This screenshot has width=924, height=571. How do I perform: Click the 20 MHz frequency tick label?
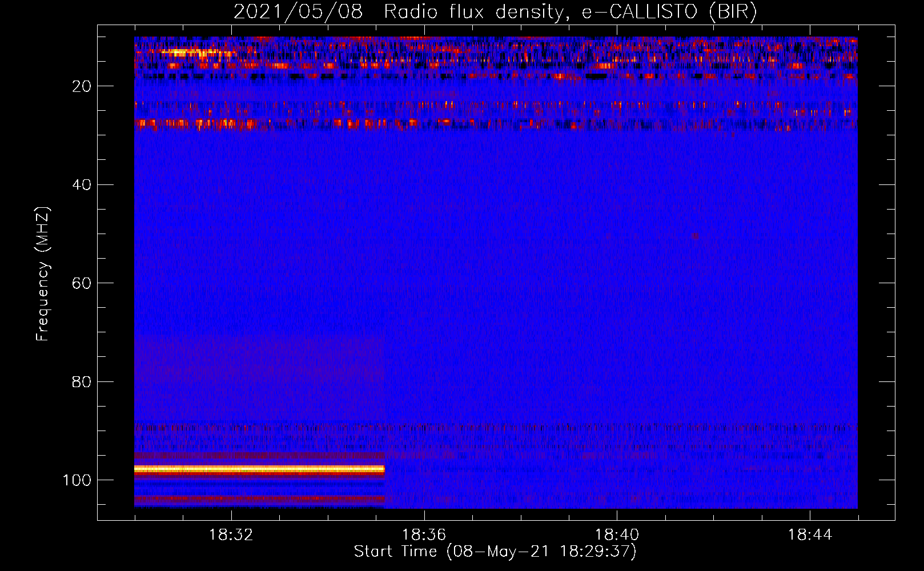[82, 86]
